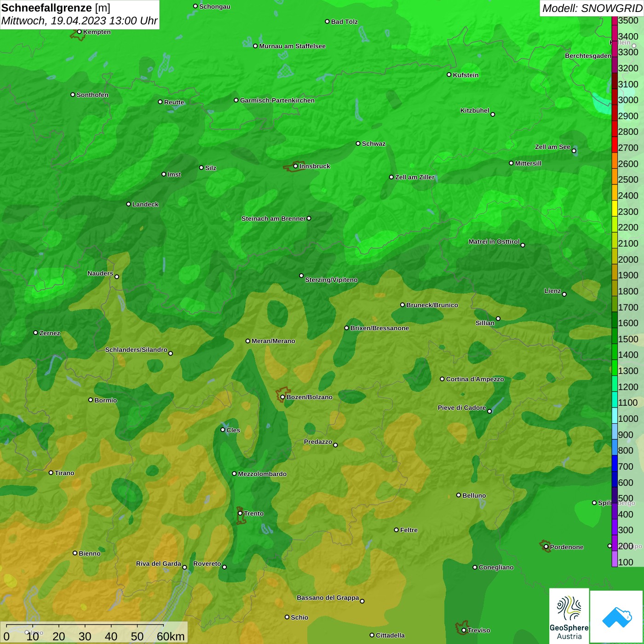Click the Pordenone city marker dot
The height and width of the screenshot is (644, 644).
(546, 547)
